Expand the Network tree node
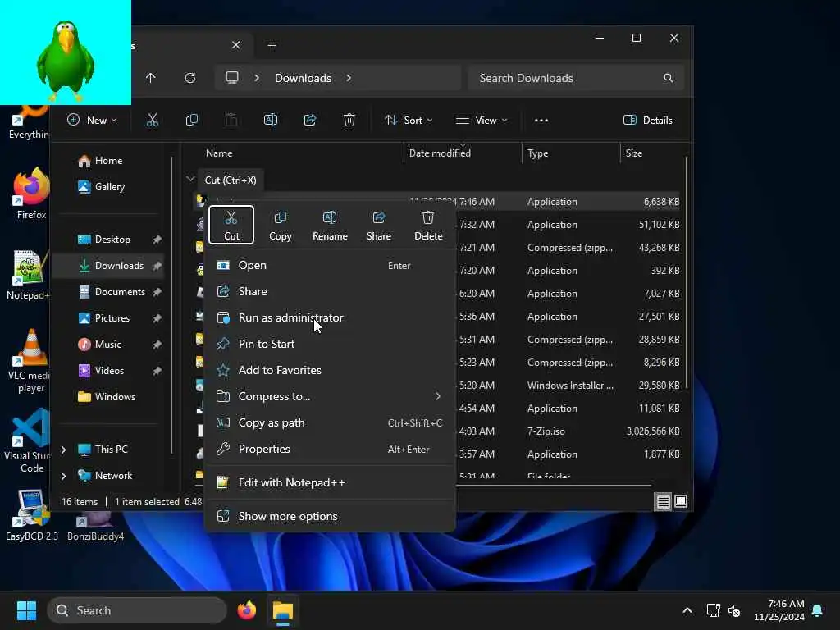840x630 pixels. click(x=64, y=476)
